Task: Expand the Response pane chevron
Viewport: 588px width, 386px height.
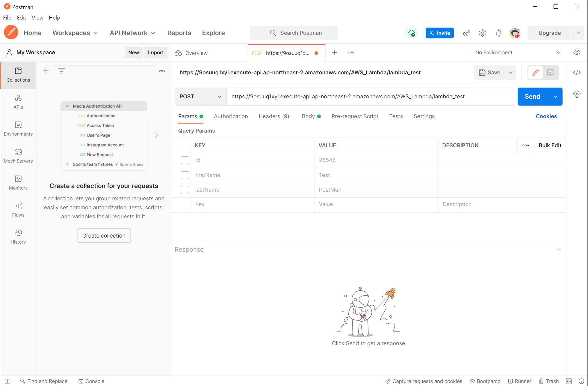Action: (559, 250)
